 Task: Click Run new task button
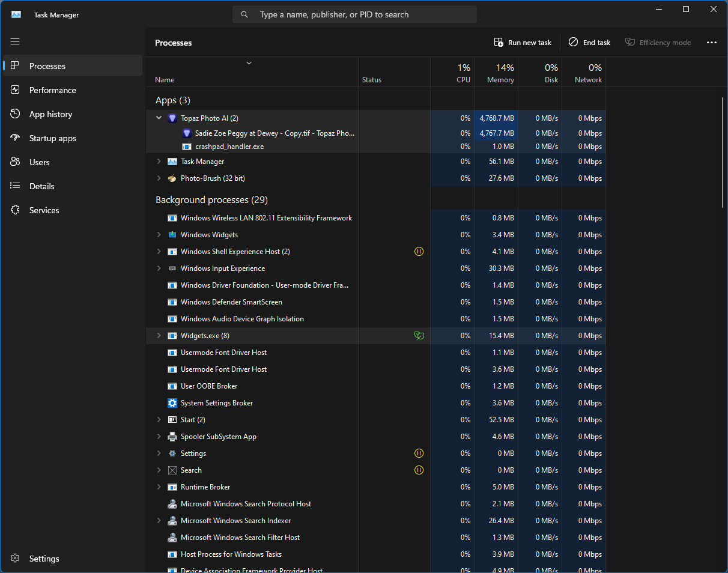523,43
